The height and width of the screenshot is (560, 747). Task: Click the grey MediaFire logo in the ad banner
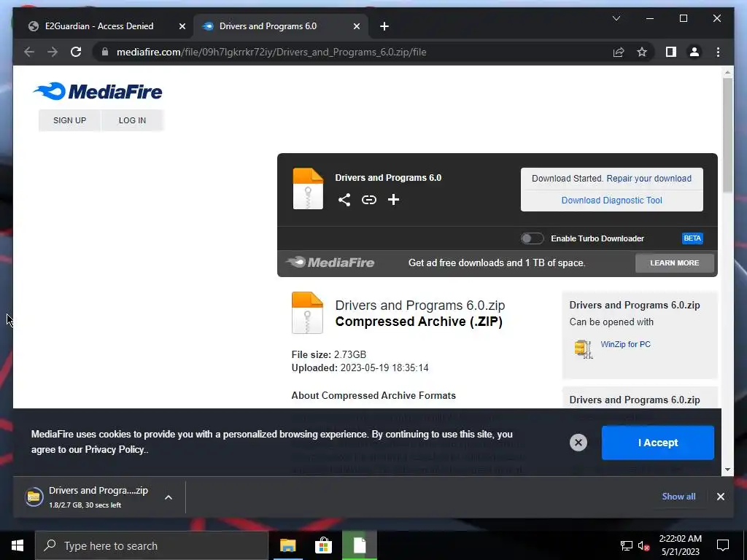(330, 262)
